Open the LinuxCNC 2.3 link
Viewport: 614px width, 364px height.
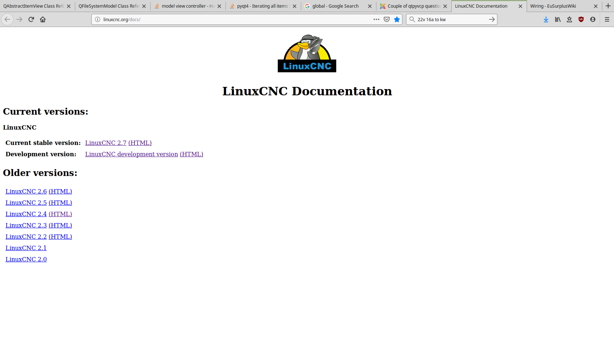coord(26,225)
